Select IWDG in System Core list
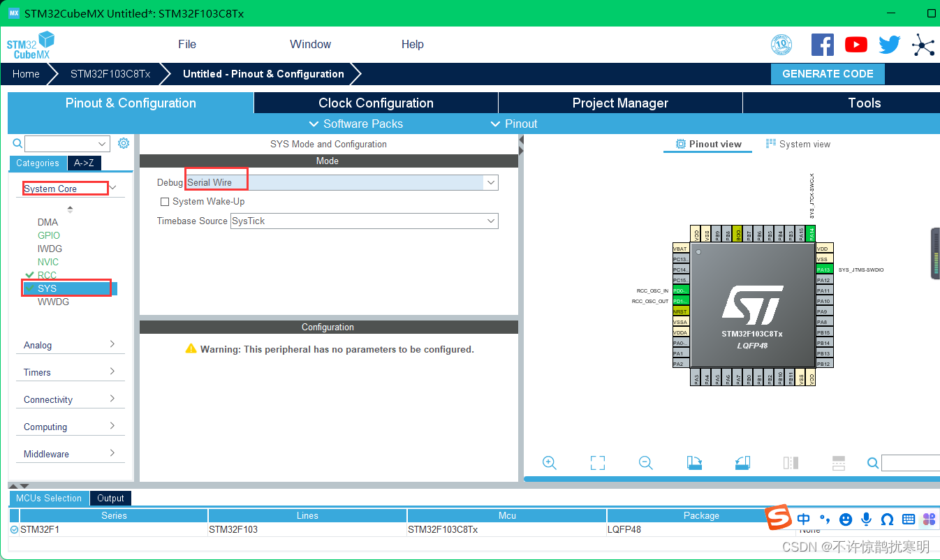 click(50, 249)
